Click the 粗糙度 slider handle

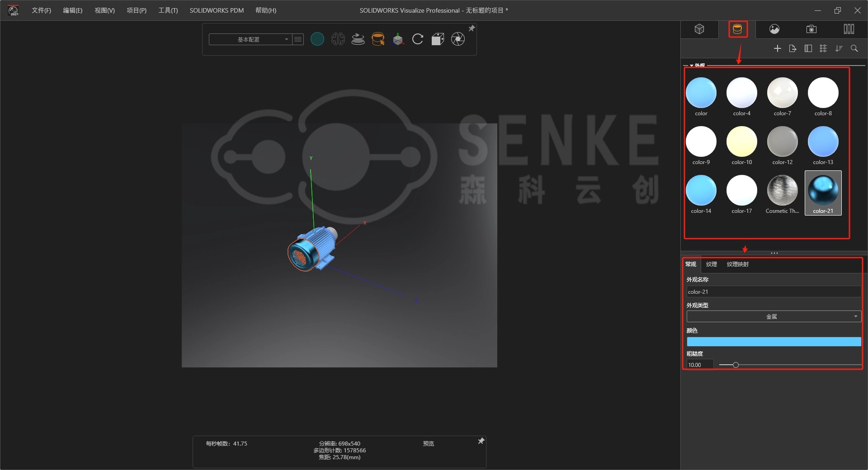point(736,365)
